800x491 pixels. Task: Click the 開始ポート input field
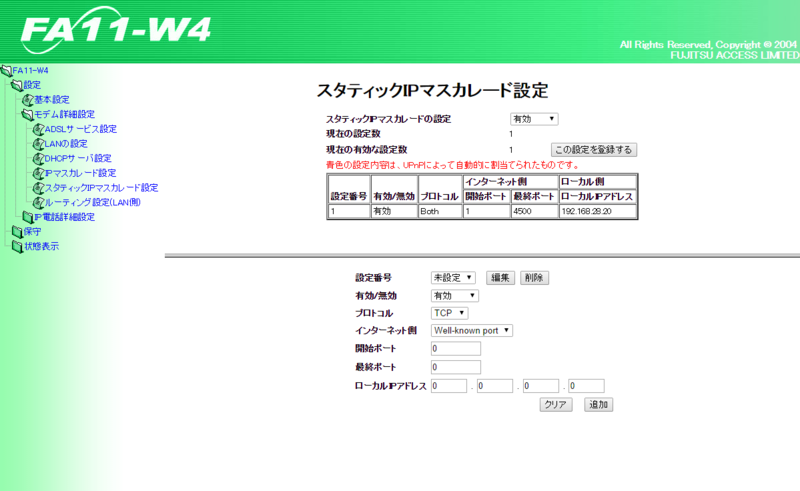pyautogui.click(x=456, y=349)
